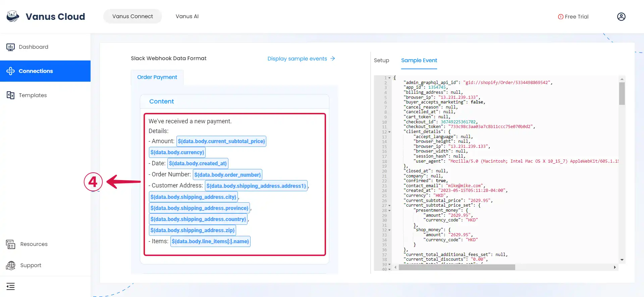Click Display sample events link
The width and height of the screenshot is (644, 297).
(x=297, y=58)
